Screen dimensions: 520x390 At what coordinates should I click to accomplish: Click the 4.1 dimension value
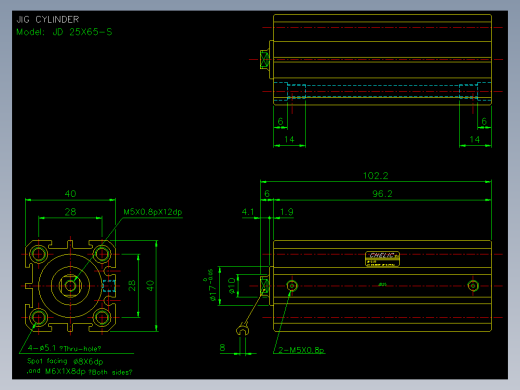click(x=248, y=212)
